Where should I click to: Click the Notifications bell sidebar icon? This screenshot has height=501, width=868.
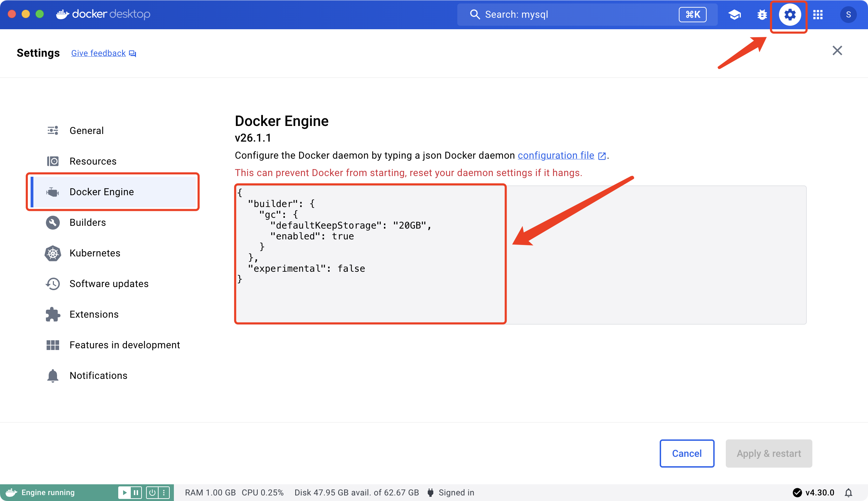(x=53, y=376)
